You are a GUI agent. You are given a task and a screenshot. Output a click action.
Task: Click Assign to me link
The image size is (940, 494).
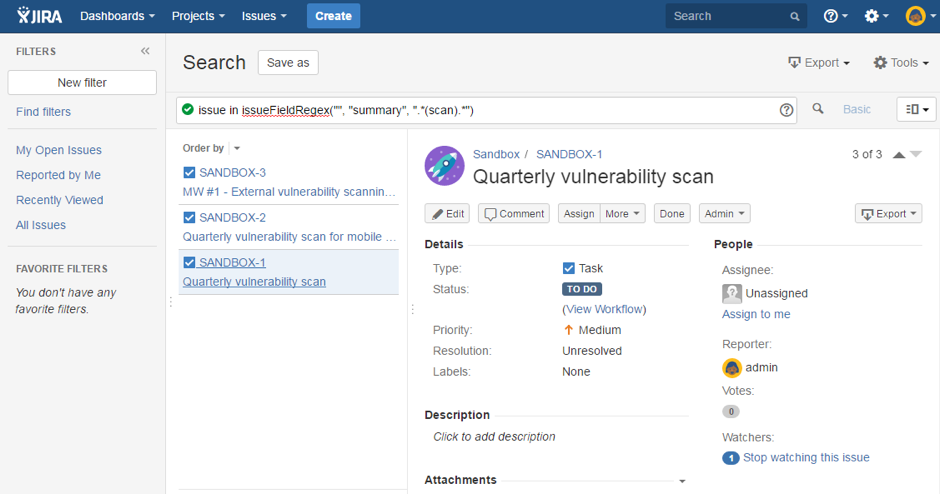(756, 314)
